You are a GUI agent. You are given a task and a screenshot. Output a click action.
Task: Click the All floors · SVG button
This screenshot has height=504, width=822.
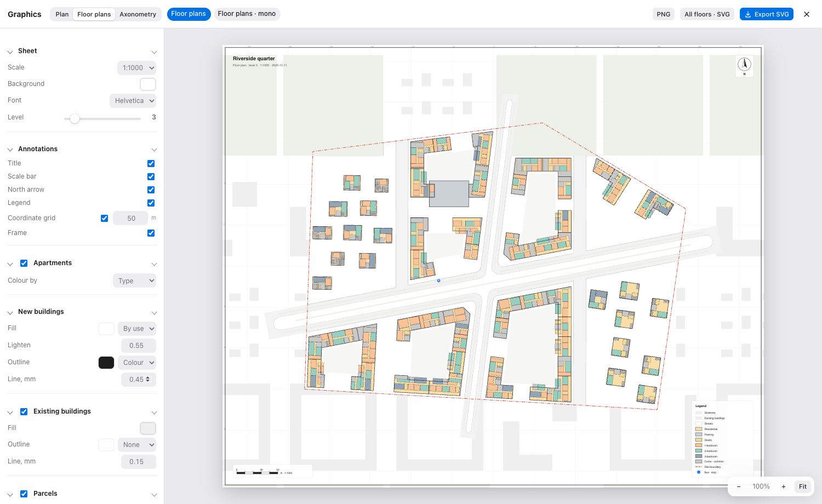707,14
